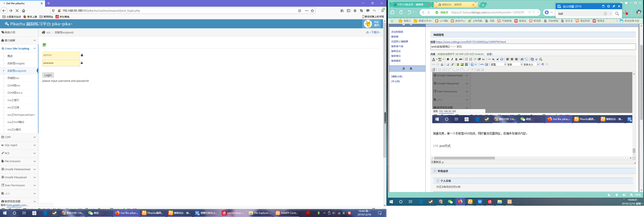Toggle italic formatting in the editor toolbar

coord(452,59)
